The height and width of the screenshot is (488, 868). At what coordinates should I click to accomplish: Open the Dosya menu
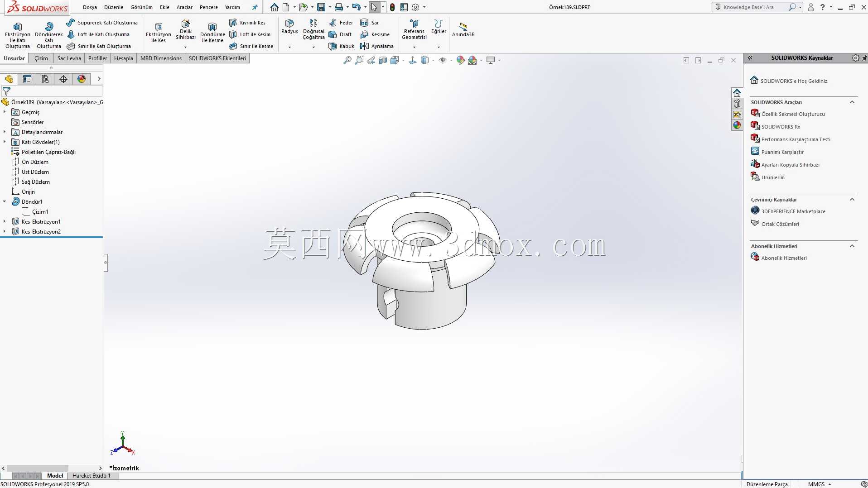90,7
